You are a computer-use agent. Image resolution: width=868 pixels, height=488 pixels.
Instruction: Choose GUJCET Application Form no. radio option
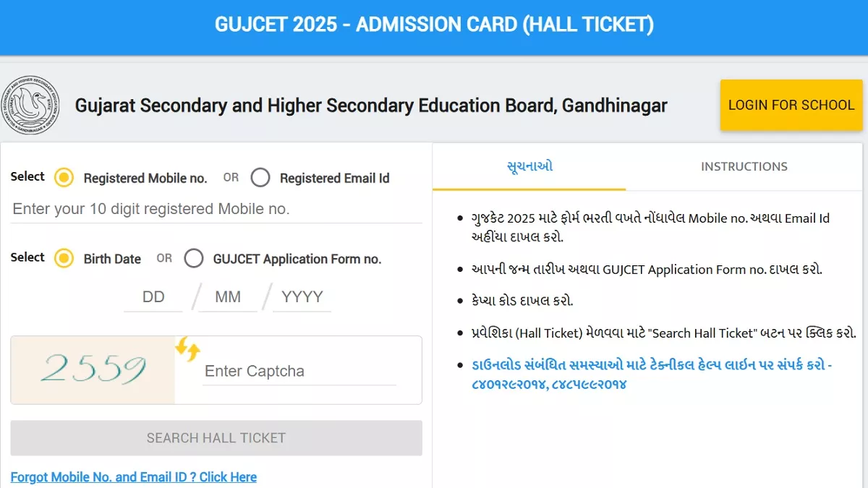point(194,258)
